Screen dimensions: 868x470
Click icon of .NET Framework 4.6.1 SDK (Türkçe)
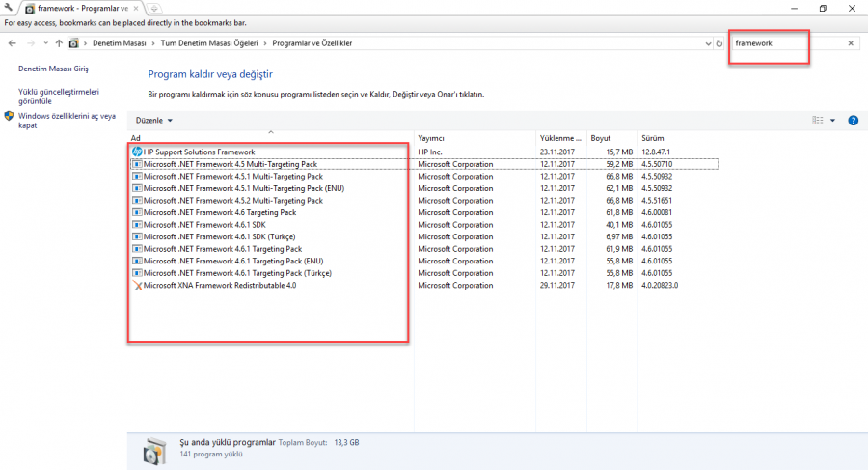coord(137,236)
